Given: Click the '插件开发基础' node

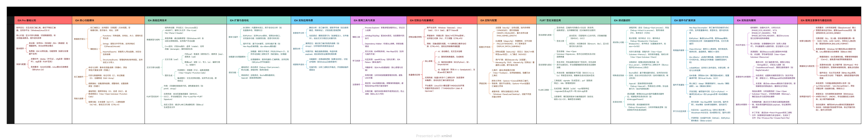Looking at the screenshot, I should [679, 85].
